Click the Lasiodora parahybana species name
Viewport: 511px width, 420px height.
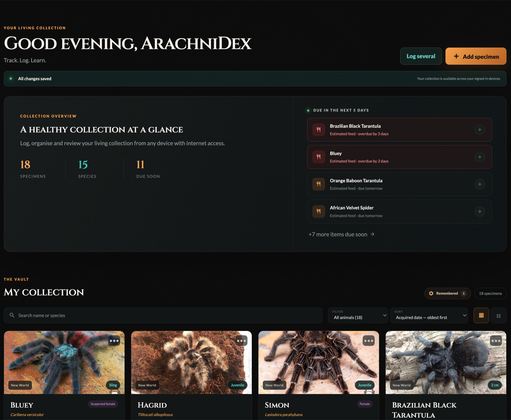point(283,415)
